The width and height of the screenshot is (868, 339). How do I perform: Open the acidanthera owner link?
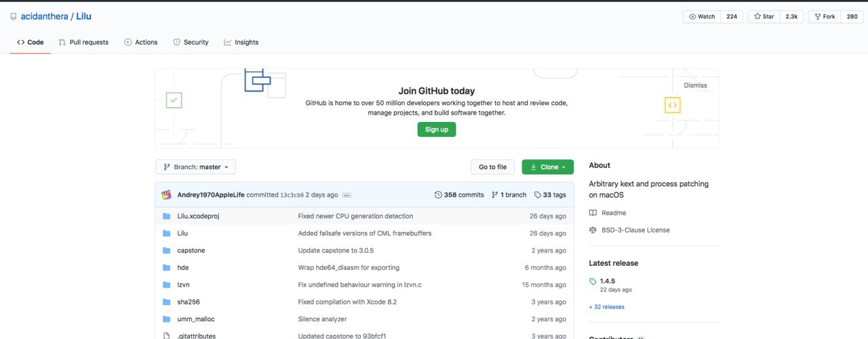coord(43,16)
